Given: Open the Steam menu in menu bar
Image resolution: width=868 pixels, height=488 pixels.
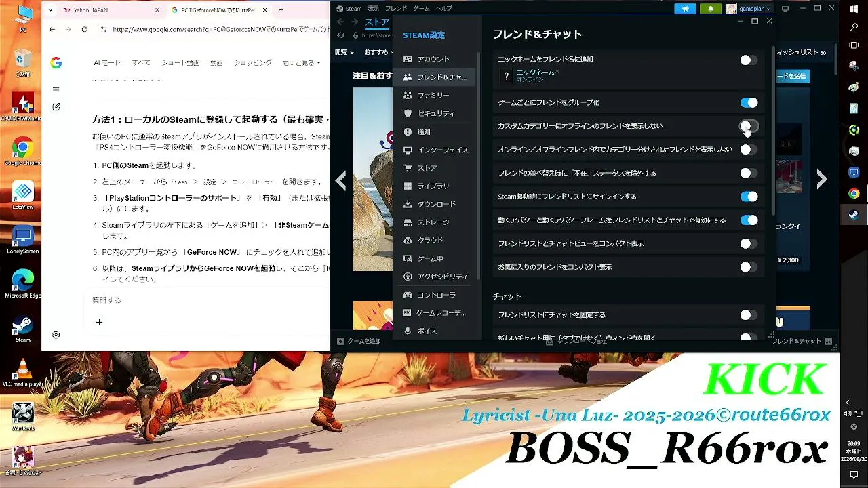Looking at the screenshot, I should [x=350, y=9].
